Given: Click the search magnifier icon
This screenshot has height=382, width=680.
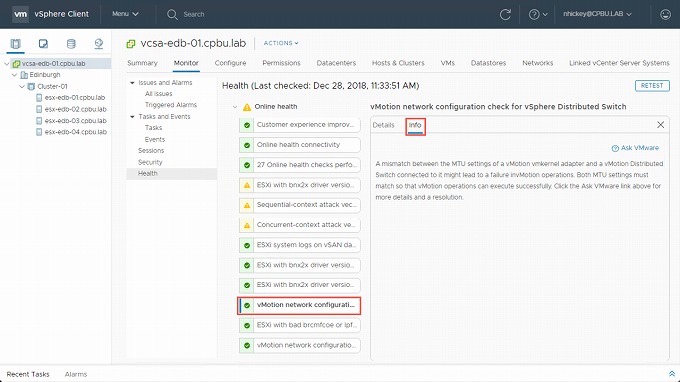Looking at the screenshot, I should coord(172,14).
